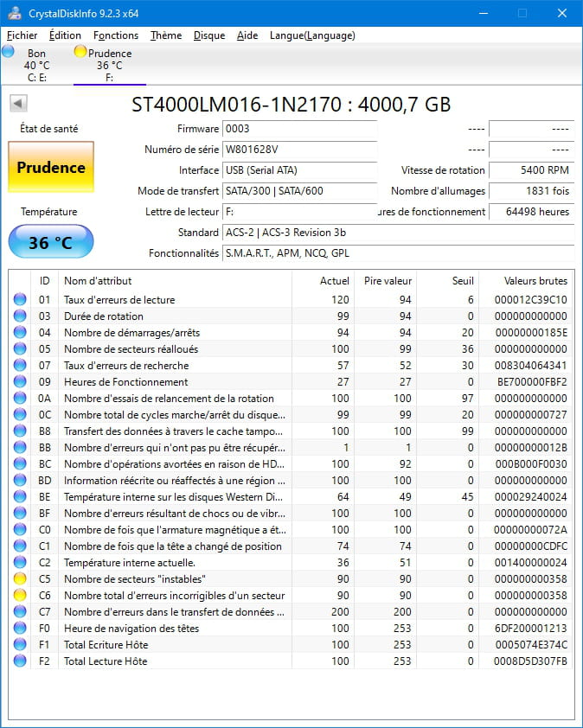Screen dimensions: 583x728
Task: Click the status orb for attribute 09
Action: [20, 381]
